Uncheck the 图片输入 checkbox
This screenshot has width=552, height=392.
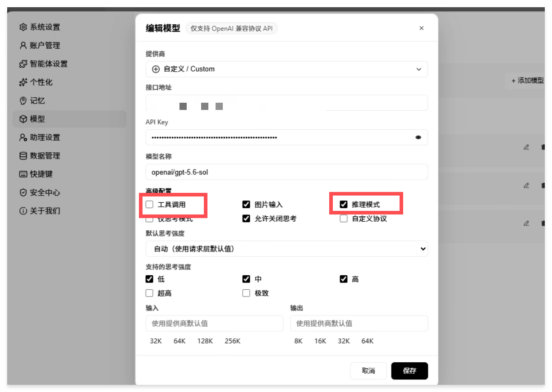(x=246, y=205)
